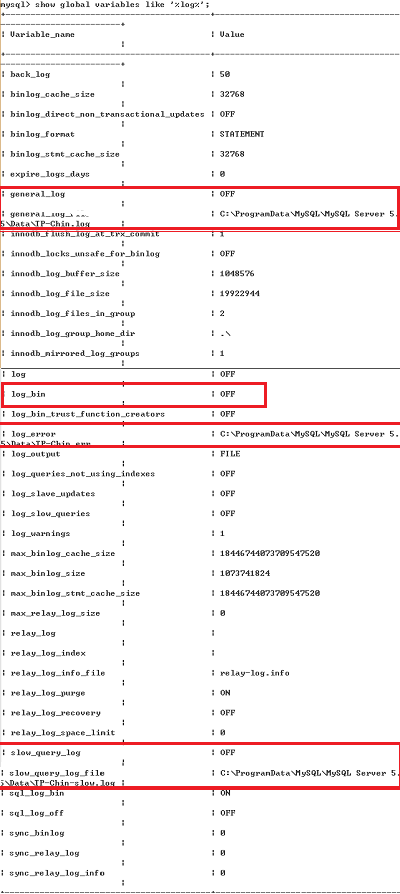Click the general_log_file path value
The width and height of the screenshot is (400, 894).
[309, 214]
